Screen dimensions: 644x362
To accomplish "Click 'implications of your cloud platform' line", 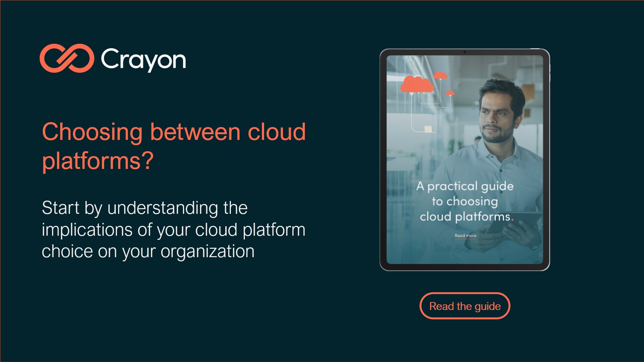I will pos(173,230).
